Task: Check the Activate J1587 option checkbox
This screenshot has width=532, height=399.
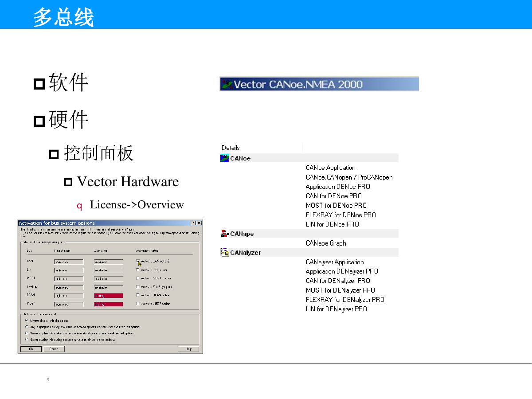Action: click(138, 304)
